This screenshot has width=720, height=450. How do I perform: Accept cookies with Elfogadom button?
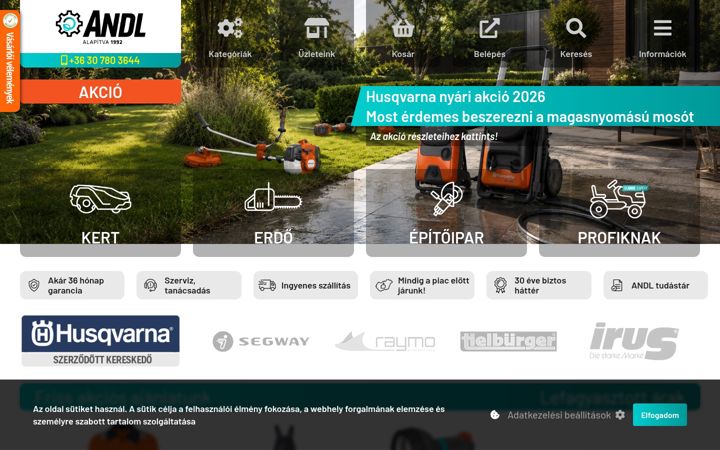coord(660,415)
